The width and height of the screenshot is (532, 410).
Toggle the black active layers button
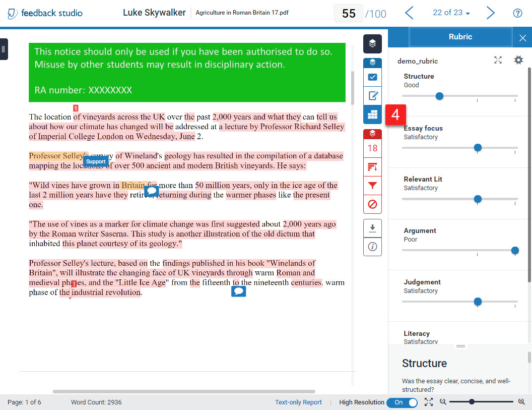pyautogui.click(x=372, y=43)
